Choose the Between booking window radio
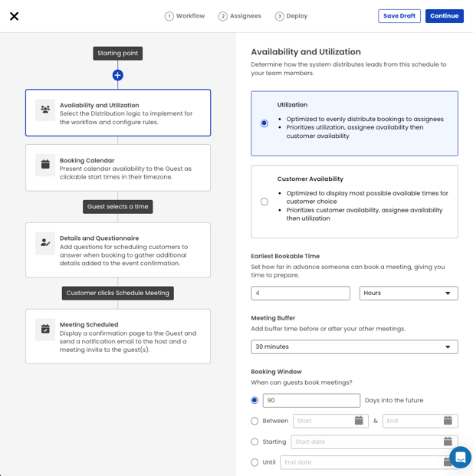Viewport: 473px width, 476px height. point(255,421)
